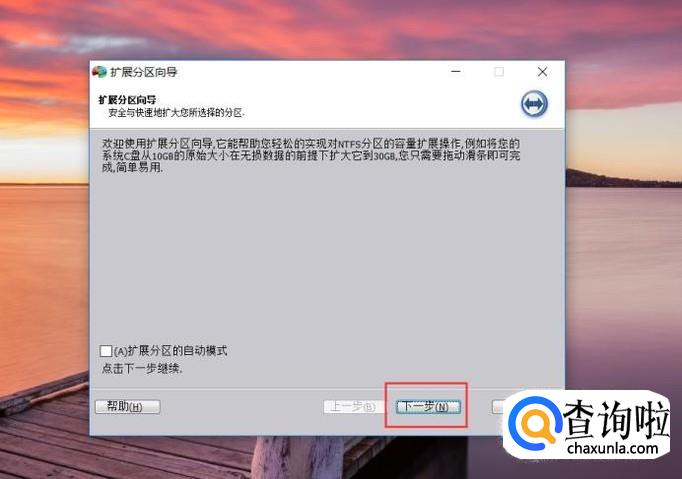Minimize the 扩展分区向导 window
The width and height of the screenshot is (682, 479).
tap(456, 72)
